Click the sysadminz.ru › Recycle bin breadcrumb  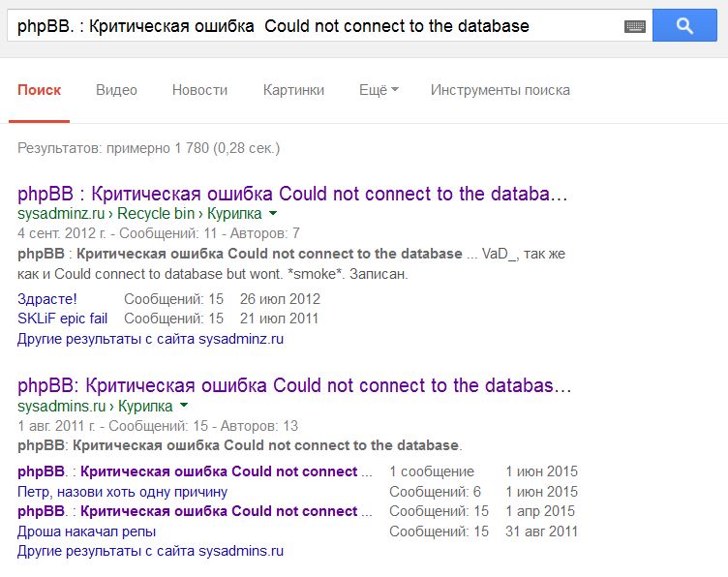[139, 214]
